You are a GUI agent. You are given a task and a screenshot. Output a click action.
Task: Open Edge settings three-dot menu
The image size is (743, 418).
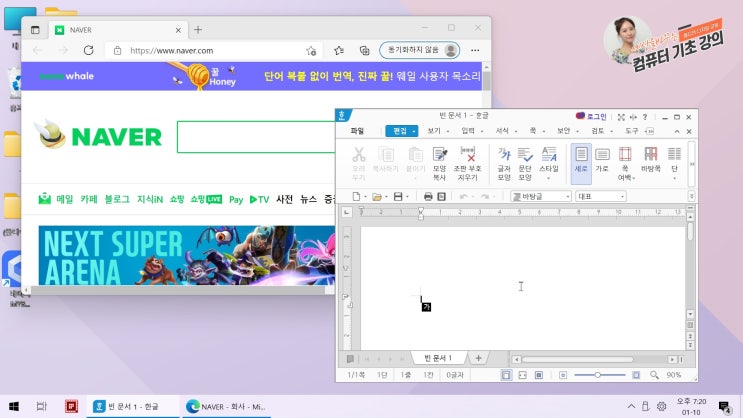[x=475, y=50]
